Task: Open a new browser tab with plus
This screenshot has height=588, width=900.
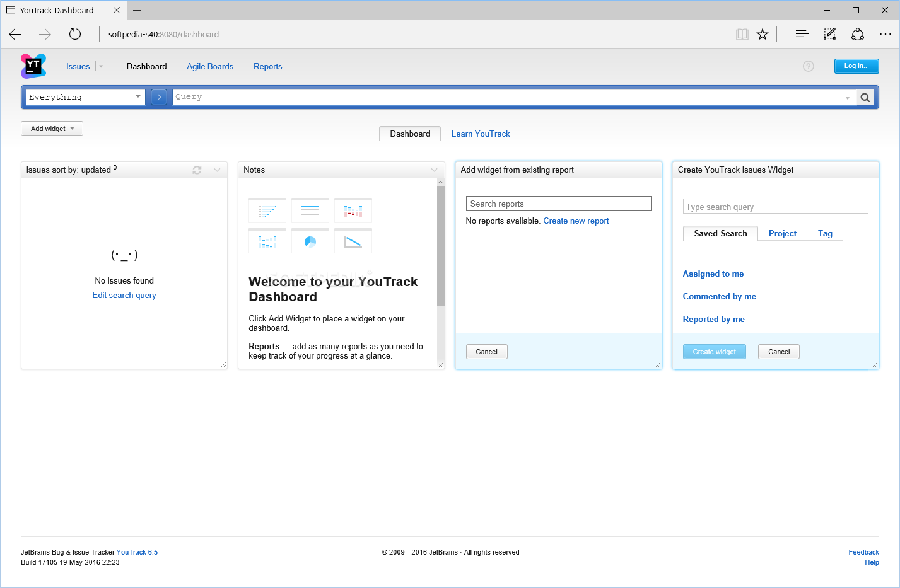Action: [x=137, y=10]
